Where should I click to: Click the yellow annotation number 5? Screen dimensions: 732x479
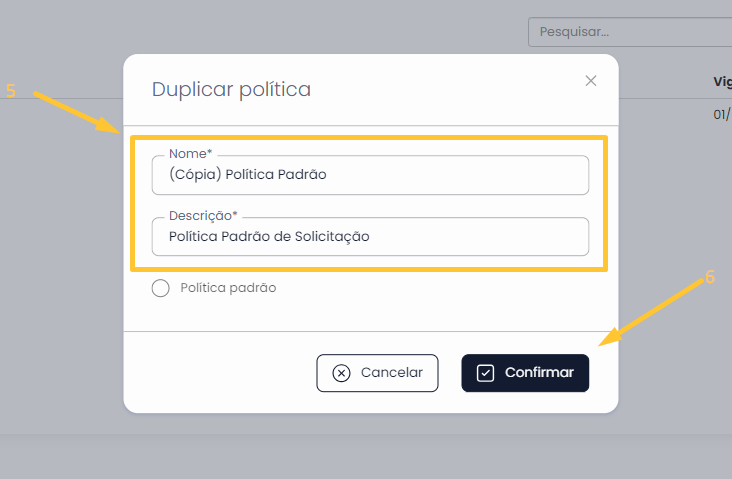pos(11,90)
